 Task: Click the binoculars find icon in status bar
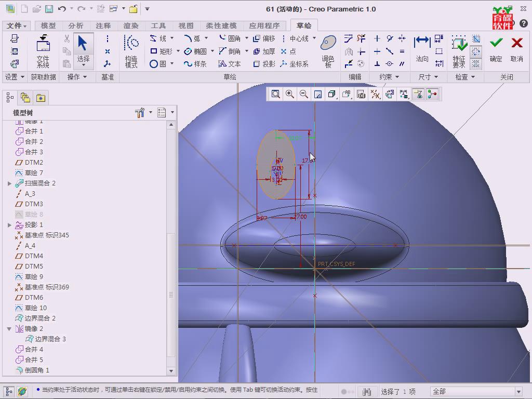(366, 392)
